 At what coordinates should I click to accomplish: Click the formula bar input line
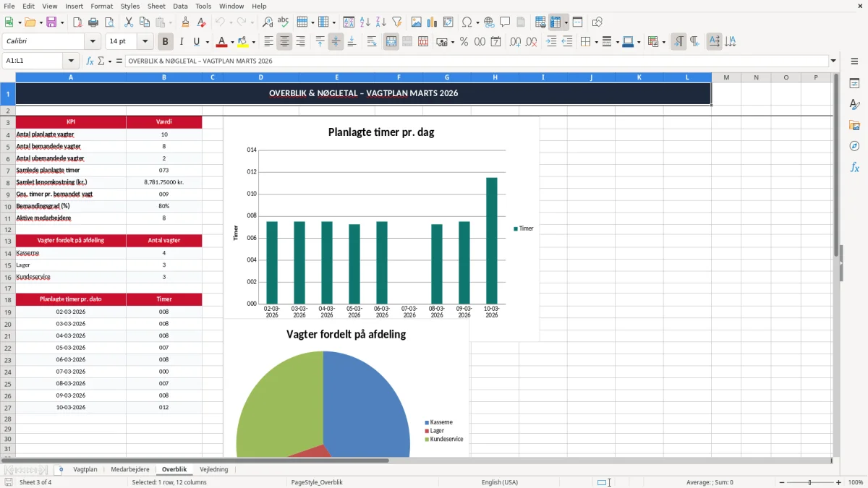point(476,61)
